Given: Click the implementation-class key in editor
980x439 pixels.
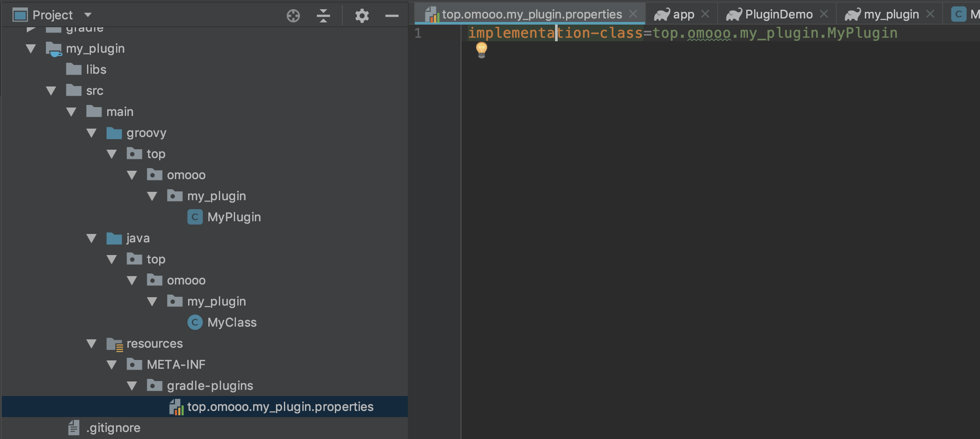Looking at the screenshot, I should click(x=555, y=33).
